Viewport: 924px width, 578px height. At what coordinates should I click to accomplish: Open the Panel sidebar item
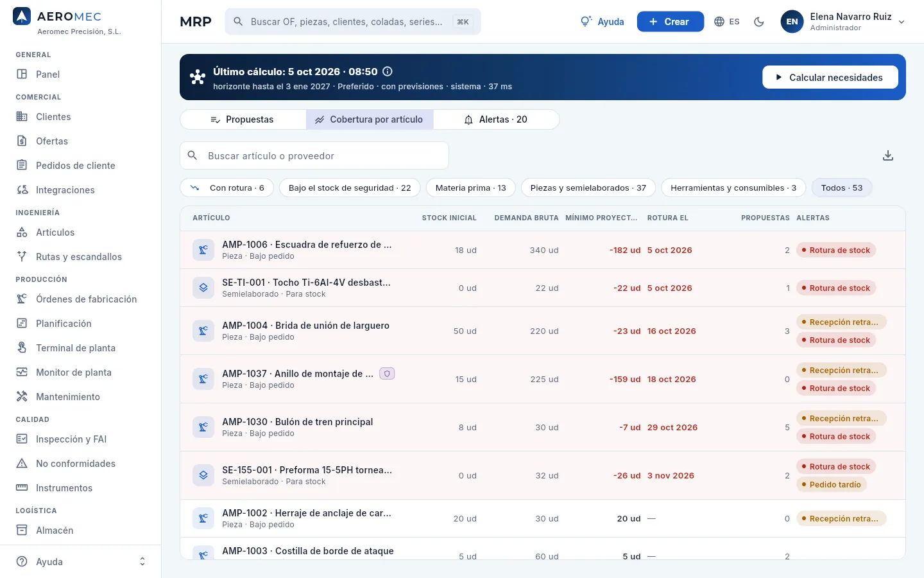(x=80, y=74)
